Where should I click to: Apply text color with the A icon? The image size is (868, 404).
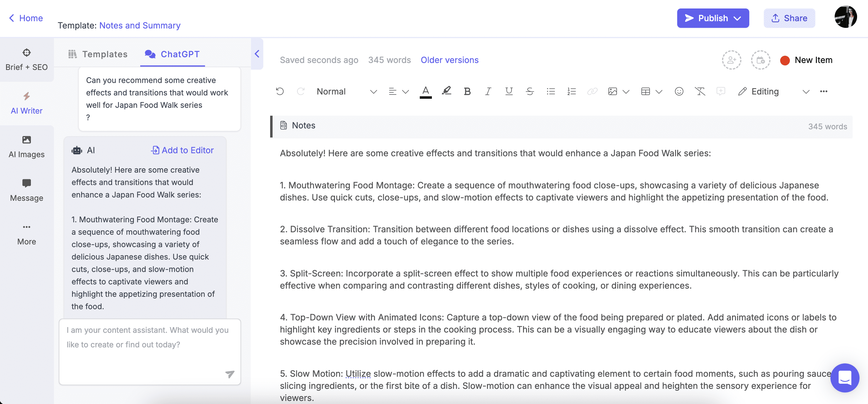coord(426,91)
